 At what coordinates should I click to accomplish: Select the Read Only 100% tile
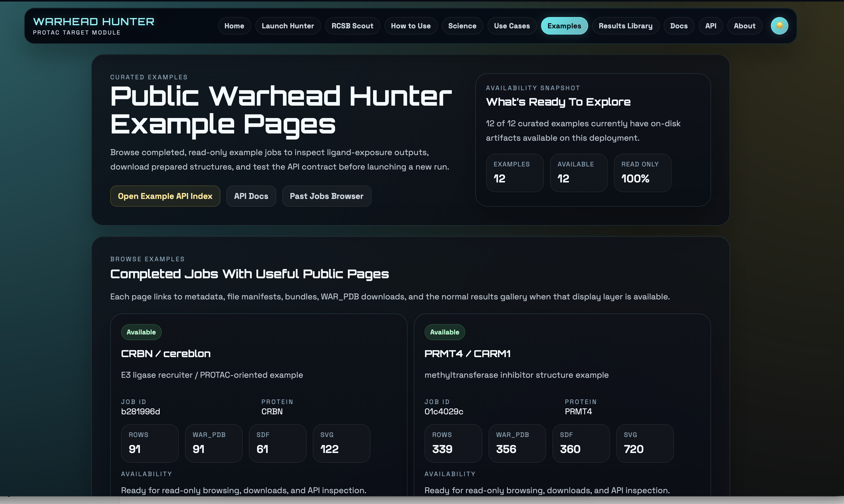(x=642, y=173)
